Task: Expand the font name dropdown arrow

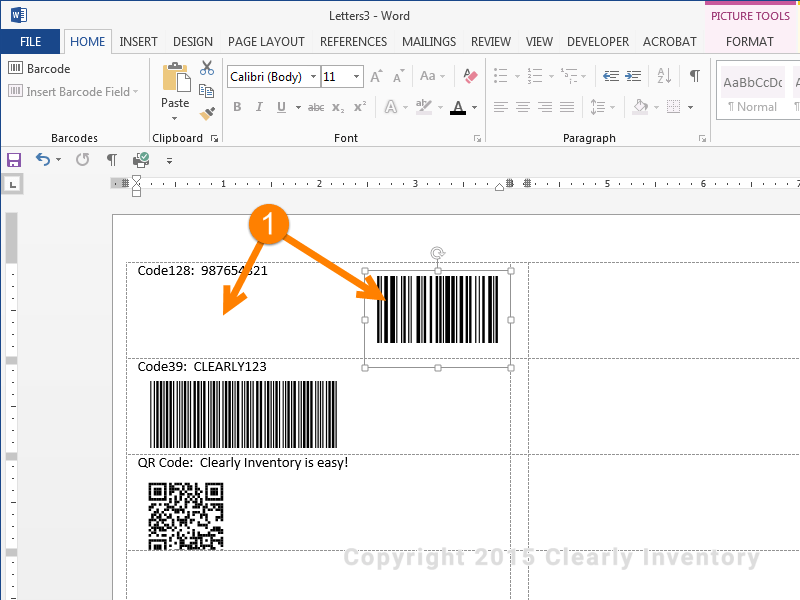Action: pyautogui.click(x=314, y=77)
